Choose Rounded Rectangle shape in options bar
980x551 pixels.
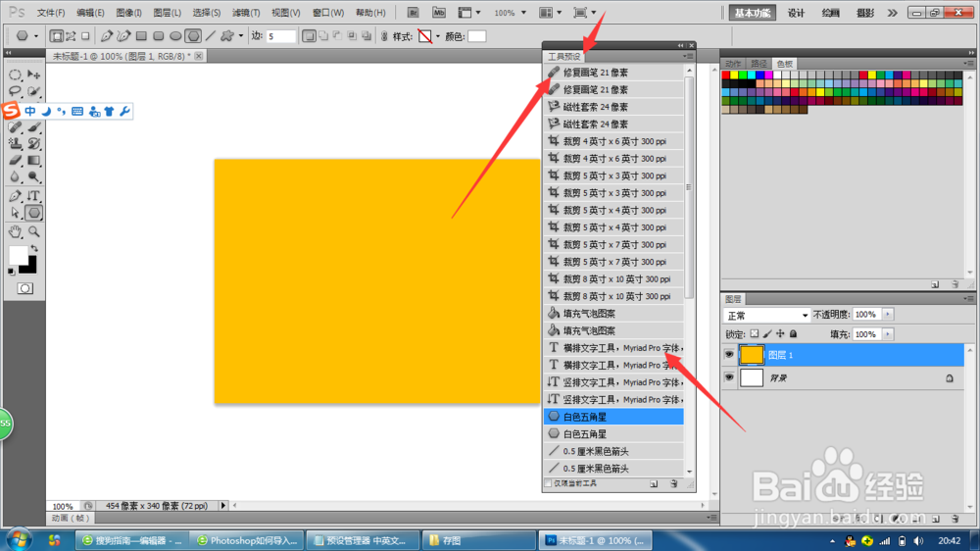(x=158, y=36)
